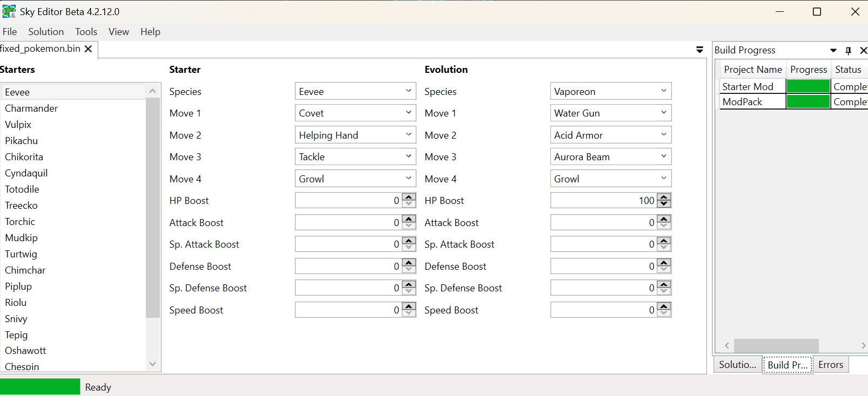Select Pikachu in the Starters list
This screenshot has height=396, width=868.
coord(22,141)
